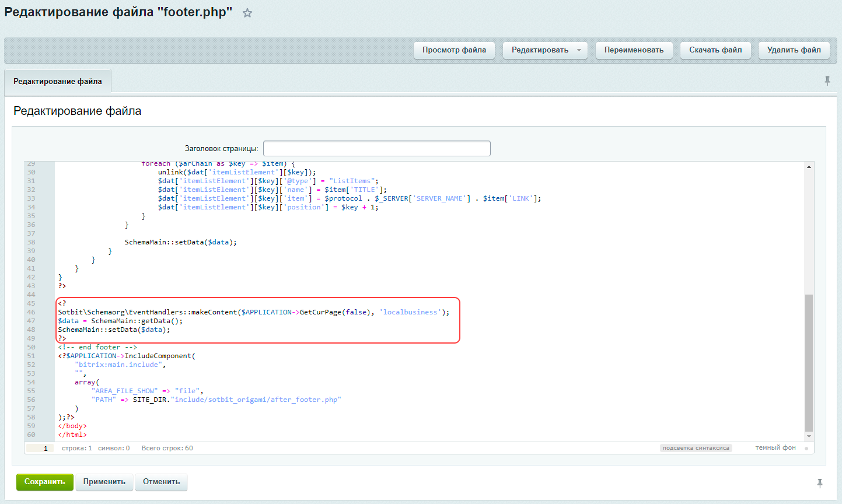Click the <!-- end footer --> comment line
Screen dimensions: 842x504
click(x=97, y=347)
